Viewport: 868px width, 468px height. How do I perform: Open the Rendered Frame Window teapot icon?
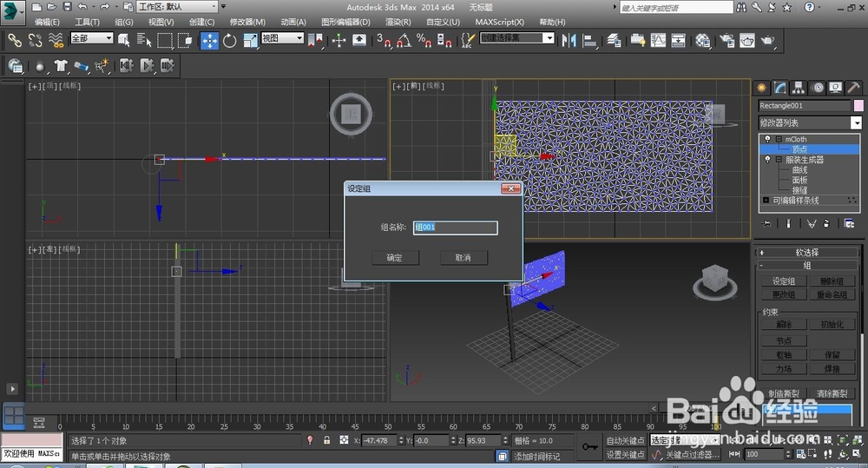(x=746, y=40)
